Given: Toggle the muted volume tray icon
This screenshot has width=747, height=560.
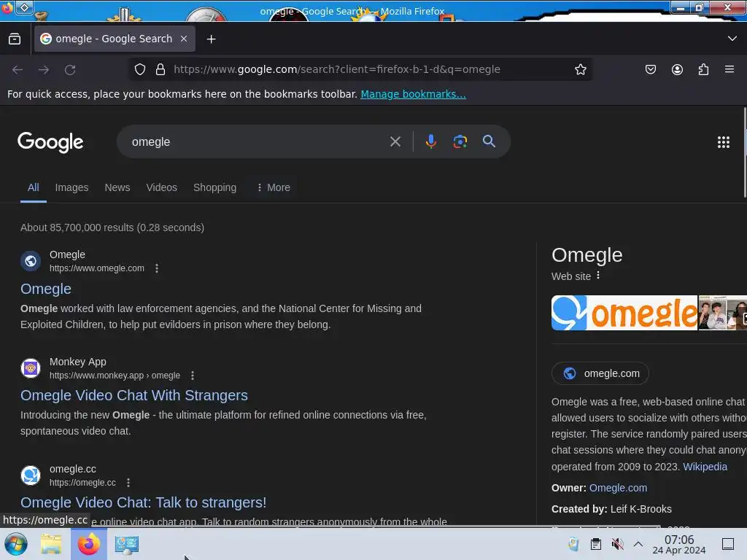Looking at the screenshot, I should pos(617,544).
